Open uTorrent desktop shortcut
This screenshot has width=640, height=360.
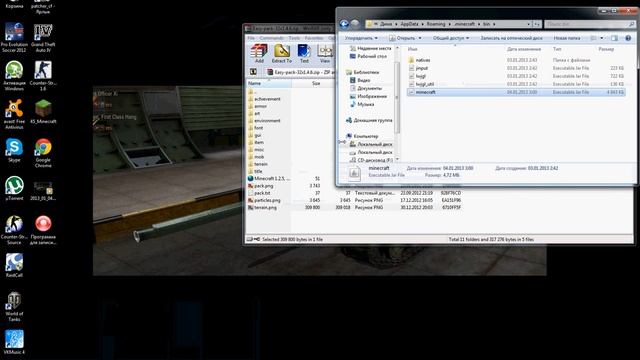[14, 188]
